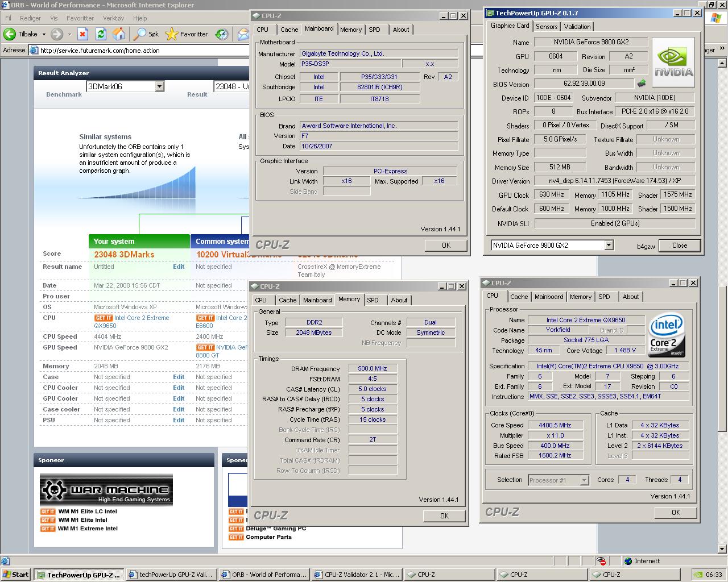Select Memory tab in the CPU-Z Mainboard window
Viewport: 728px width, 582px height.
[351, 30]
